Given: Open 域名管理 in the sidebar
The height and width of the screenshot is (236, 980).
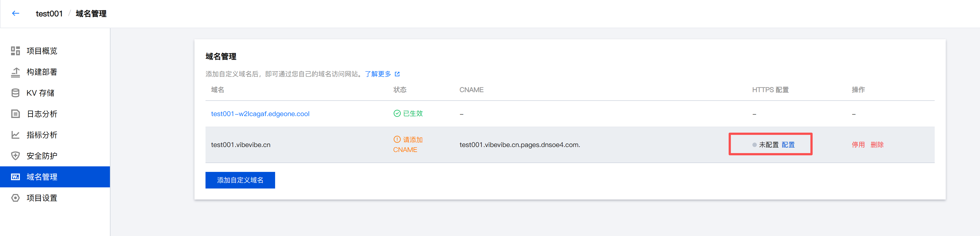Looking at the screenshot, I should (x=42, y=177).
